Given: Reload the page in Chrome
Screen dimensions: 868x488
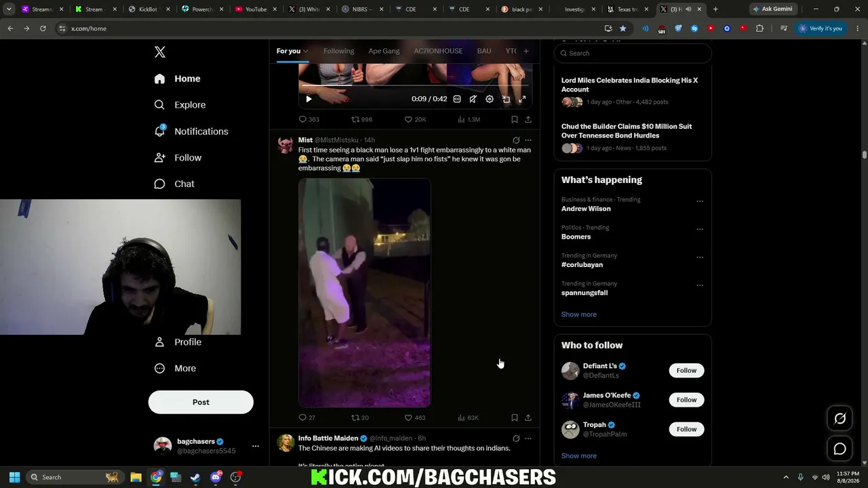Looking at the screenshot, I should 43,28.
